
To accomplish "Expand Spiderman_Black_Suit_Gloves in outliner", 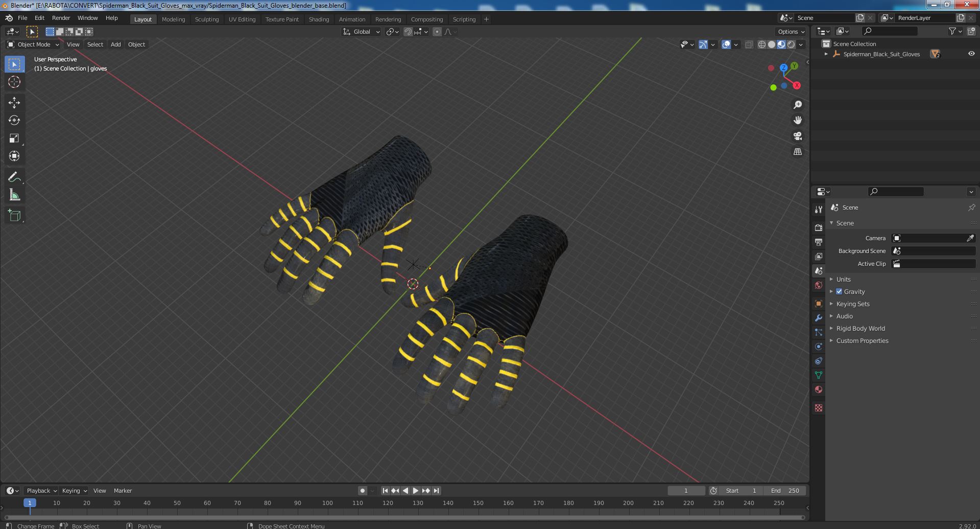I will tap(826, 54).
